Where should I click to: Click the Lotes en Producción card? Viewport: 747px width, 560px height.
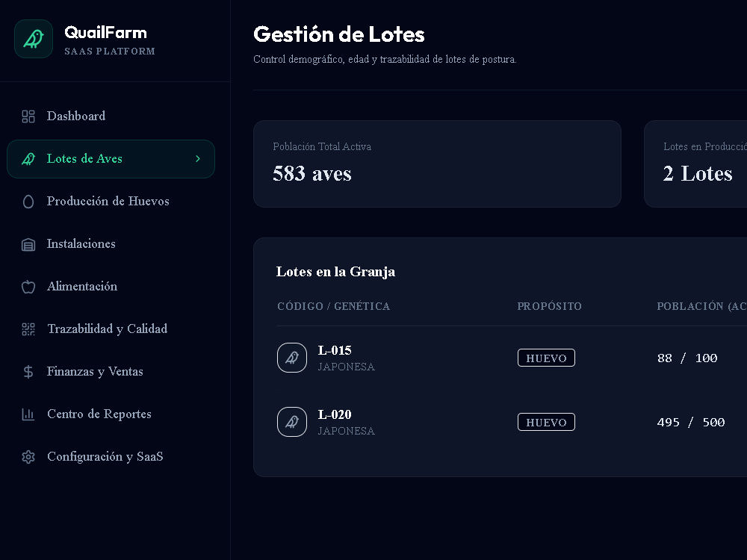pyautogui.click(x=695, y=164)
